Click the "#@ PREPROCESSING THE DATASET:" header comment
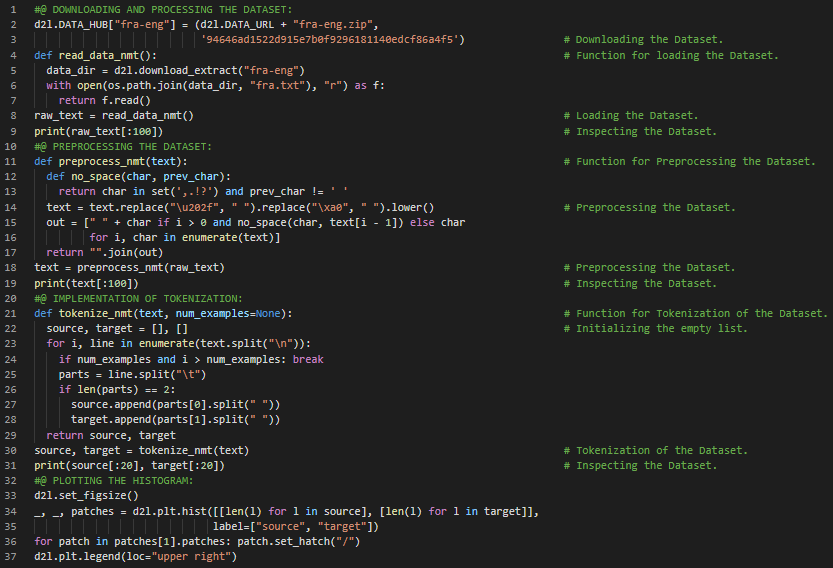This screenshot has height=568, width=833. click(x=122, y=146)
